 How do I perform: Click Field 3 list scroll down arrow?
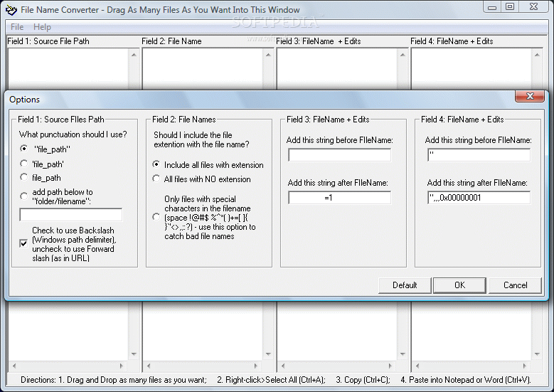403,354
